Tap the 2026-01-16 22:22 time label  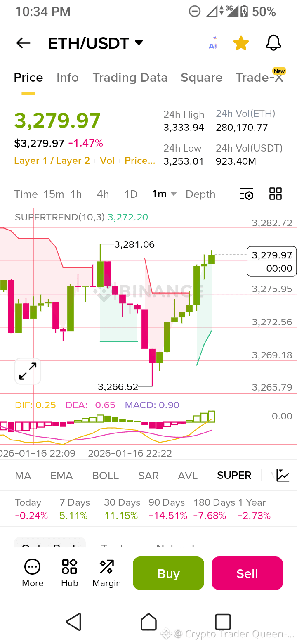tap(130, 453)
